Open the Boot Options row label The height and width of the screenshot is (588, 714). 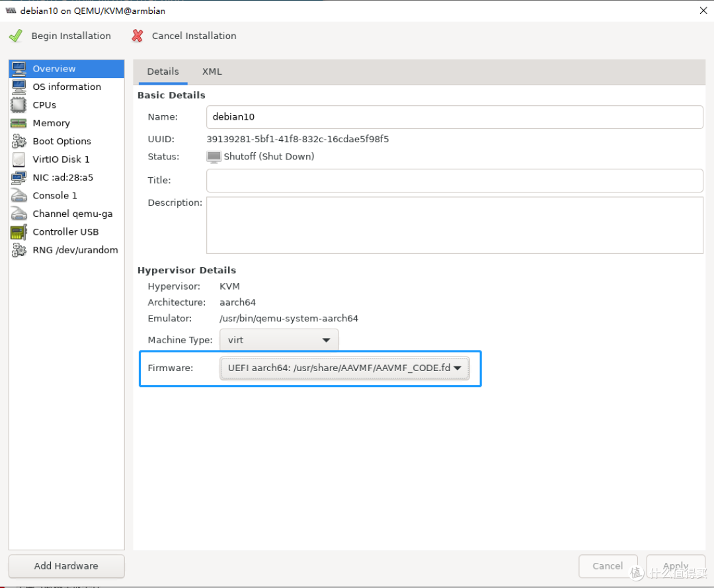(62, 141)
